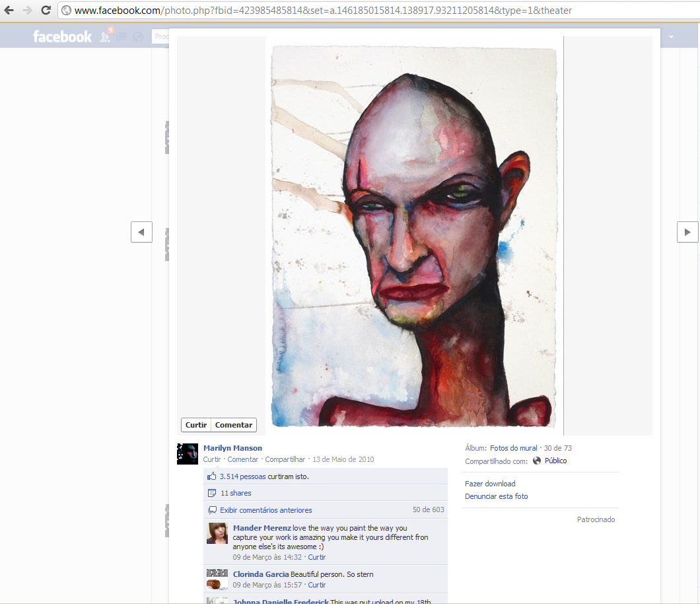Click Denunciar esta foto link

(x=496, y=496)
